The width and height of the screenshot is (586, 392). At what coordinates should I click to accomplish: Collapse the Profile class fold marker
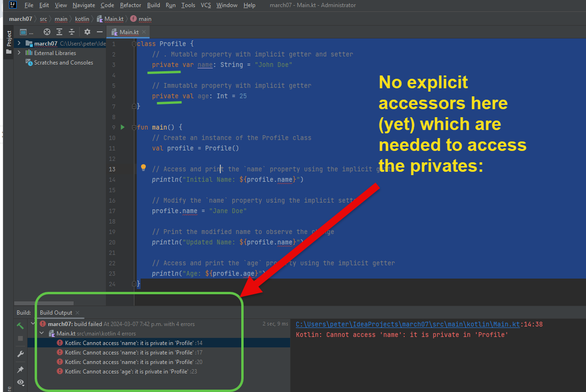[x=134, y=44]
